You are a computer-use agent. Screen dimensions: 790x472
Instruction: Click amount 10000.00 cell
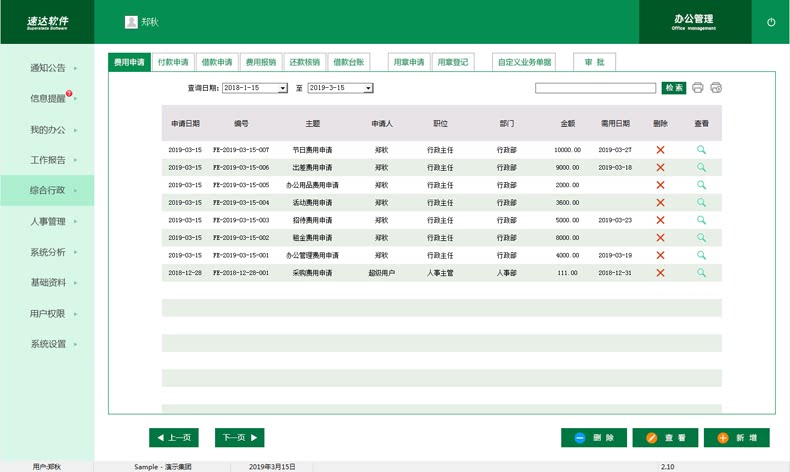click(x=567, y=150)
